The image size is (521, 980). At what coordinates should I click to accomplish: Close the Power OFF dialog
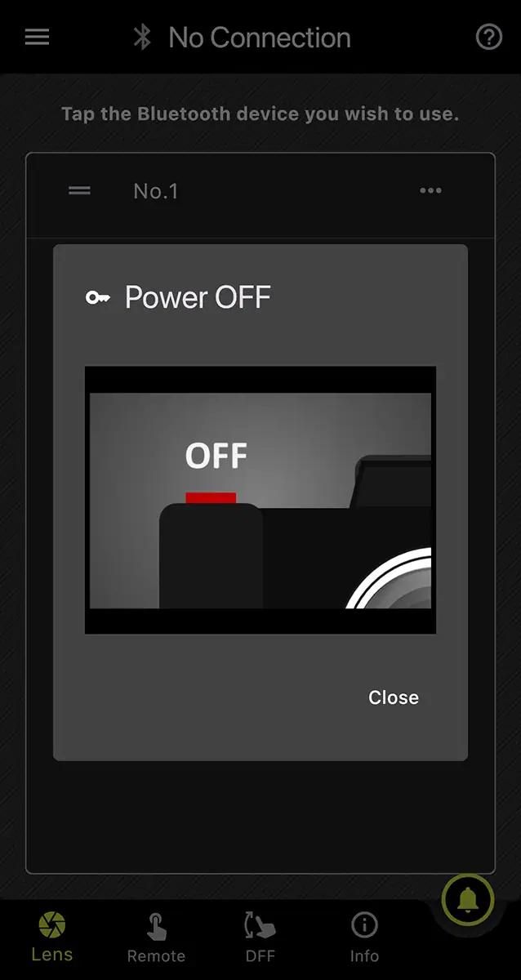[x=394, y=697]
